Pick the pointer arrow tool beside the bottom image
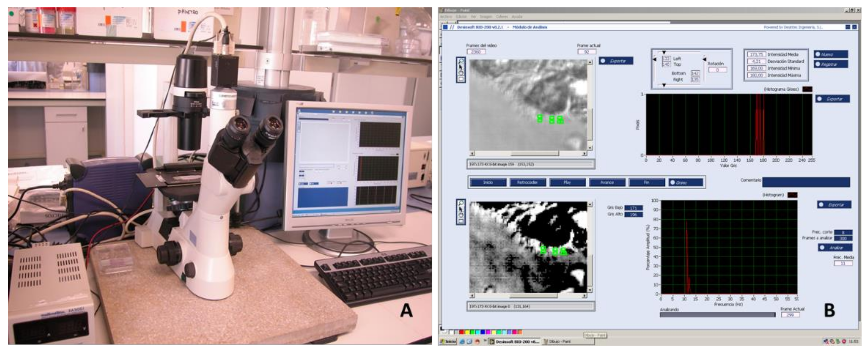 (x=461, y=209)
